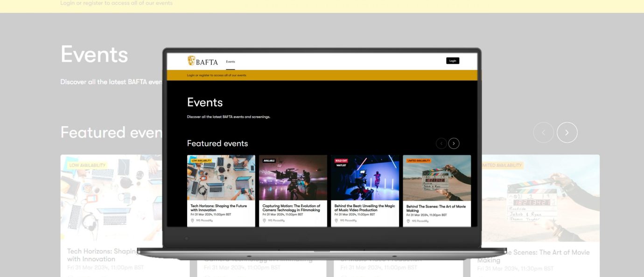This screenshot has width=644, height=277.
Task: Click location pin under Capturing Motion event
Action: coord(264,221)
